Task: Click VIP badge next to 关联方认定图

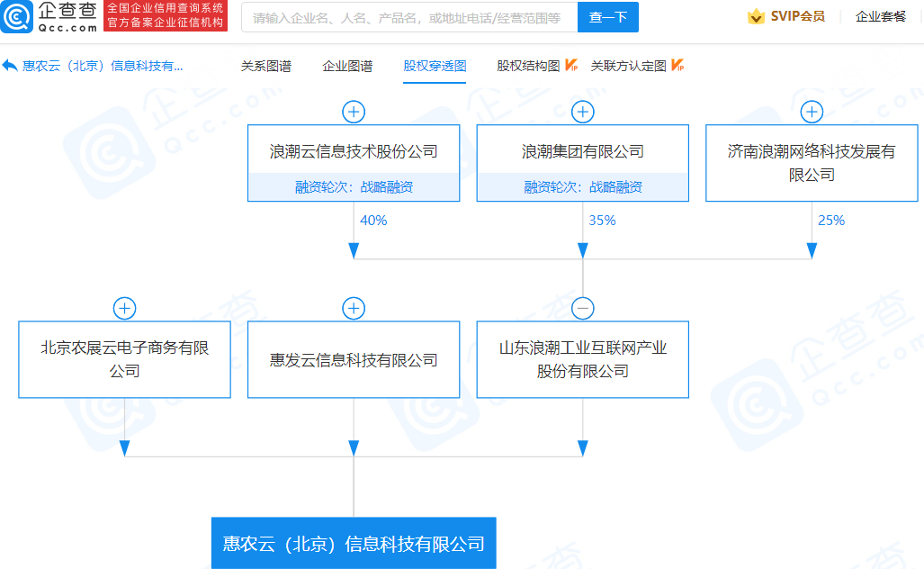Action: tap(677, 66)
